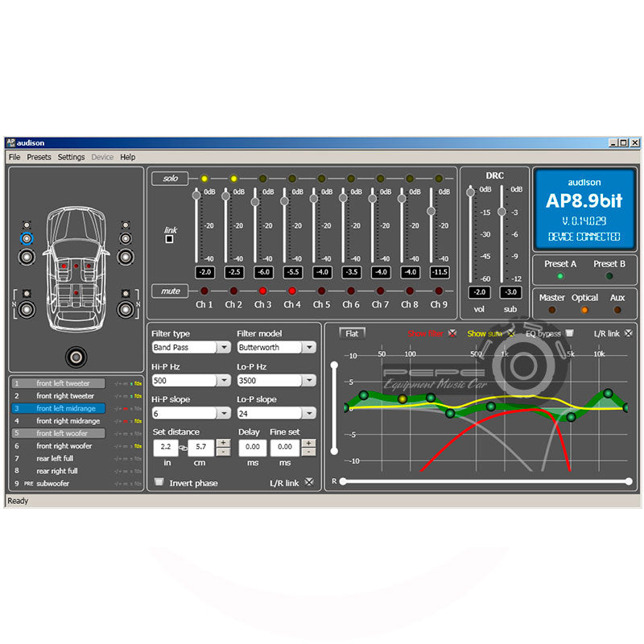
Task: Open the Presets menu
Action: 39,157
